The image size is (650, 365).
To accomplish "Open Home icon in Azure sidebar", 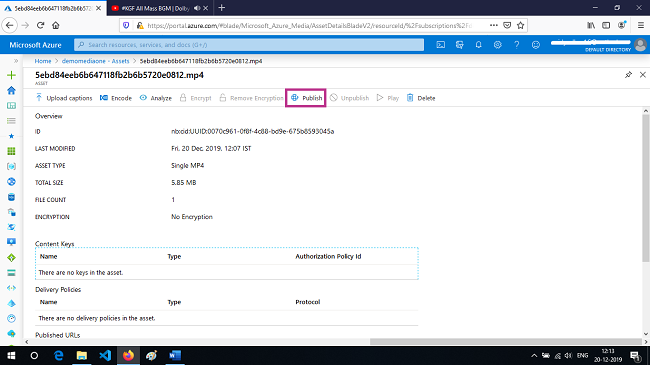I will coord(11,90).
